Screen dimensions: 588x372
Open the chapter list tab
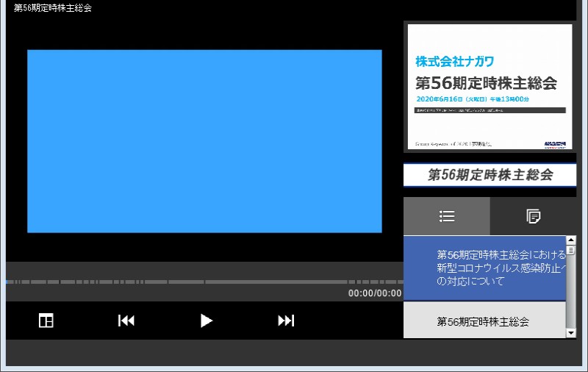[x=447, y=216]
